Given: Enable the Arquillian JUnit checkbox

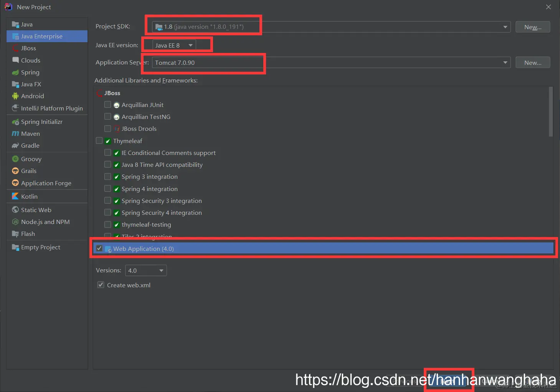Looking at the screenshot, I should click(x=108, y=105).
